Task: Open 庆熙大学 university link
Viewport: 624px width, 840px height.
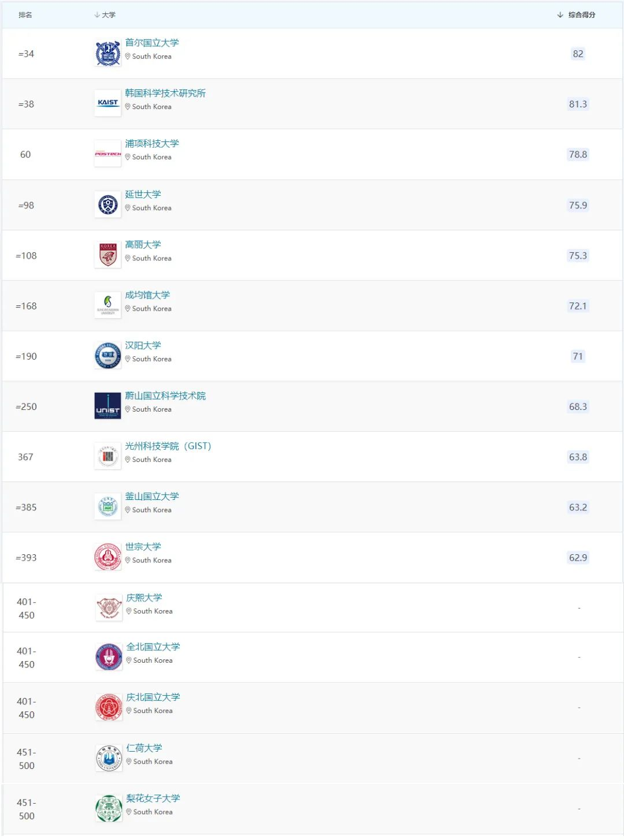Action: (144, 598)
